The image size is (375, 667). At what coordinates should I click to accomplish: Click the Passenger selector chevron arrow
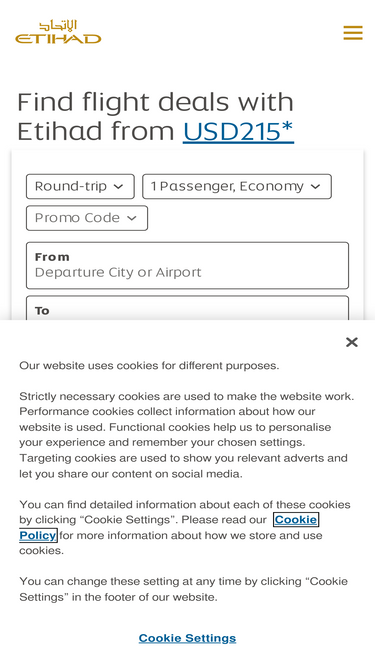pyautogui.click(x=315, y=187)
